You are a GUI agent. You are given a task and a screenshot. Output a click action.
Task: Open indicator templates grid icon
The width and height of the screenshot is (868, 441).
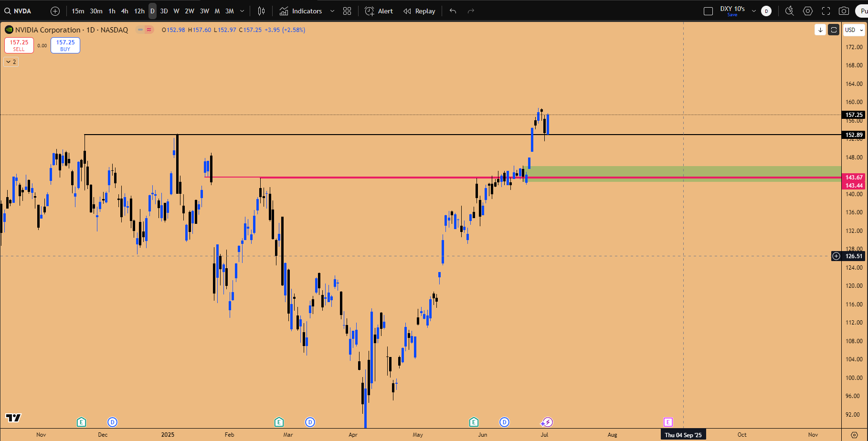(x=347, y=11)
